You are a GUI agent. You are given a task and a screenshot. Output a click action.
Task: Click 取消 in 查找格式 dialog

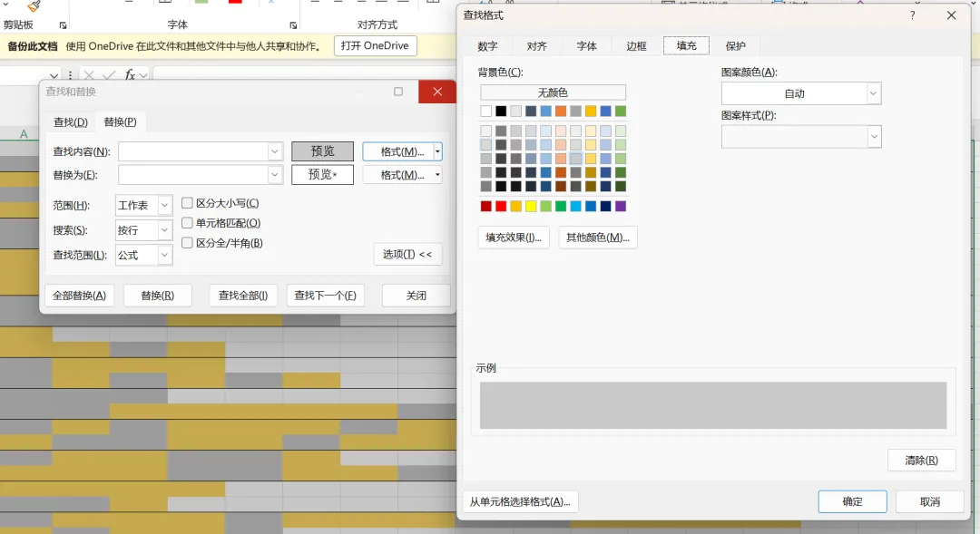coord(930,501)
